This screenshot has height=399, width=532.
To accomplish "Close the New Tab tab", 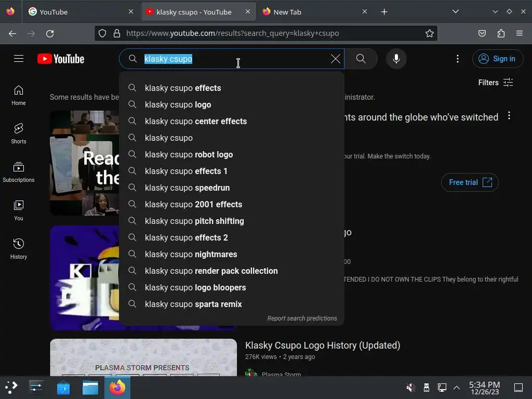I will click(x=364, y=11).
